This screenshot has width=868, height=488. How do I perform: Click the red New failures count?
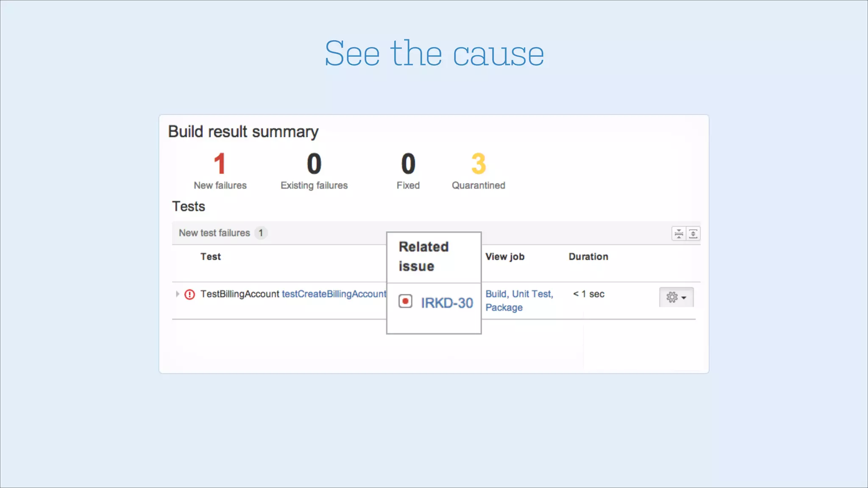(220, 164)
